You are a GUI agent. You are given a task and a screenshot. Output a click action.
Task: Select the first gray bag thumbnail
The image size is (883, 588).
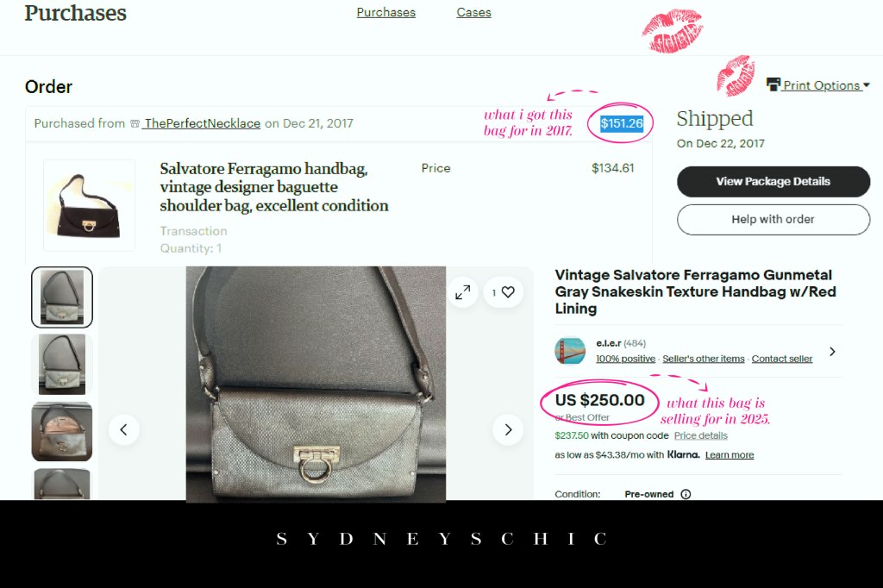pyautogui.click(x=62, y=297)
